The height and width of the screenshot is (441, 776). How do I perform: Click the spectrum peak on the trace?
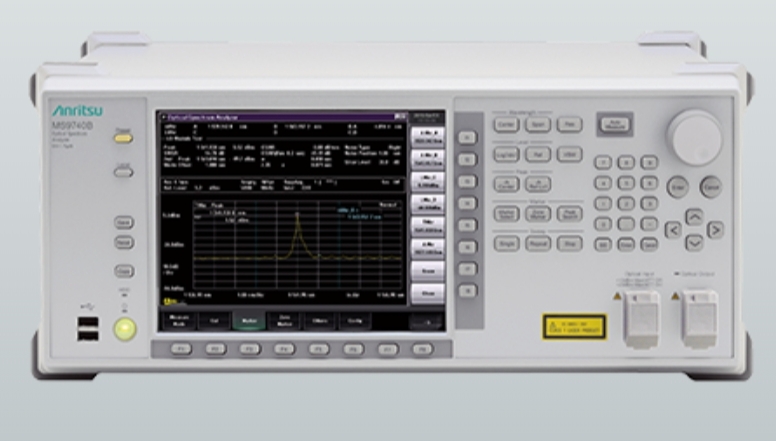296,214
